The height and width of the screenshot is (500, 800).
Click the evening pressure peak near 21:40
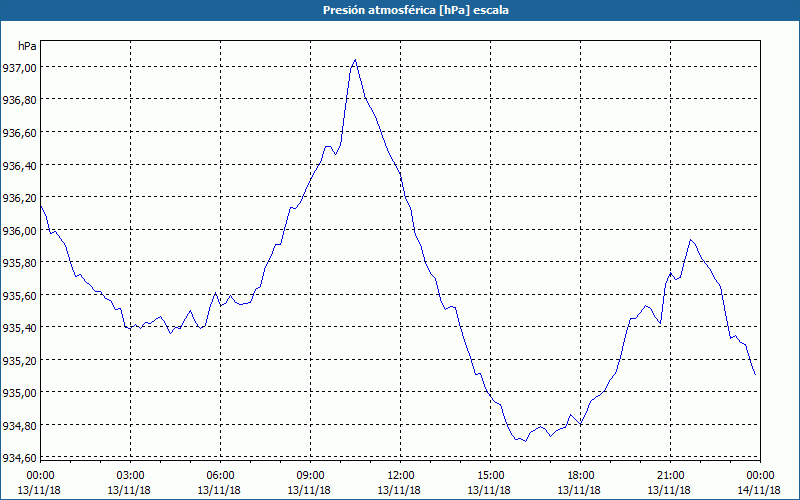(690, 240)
